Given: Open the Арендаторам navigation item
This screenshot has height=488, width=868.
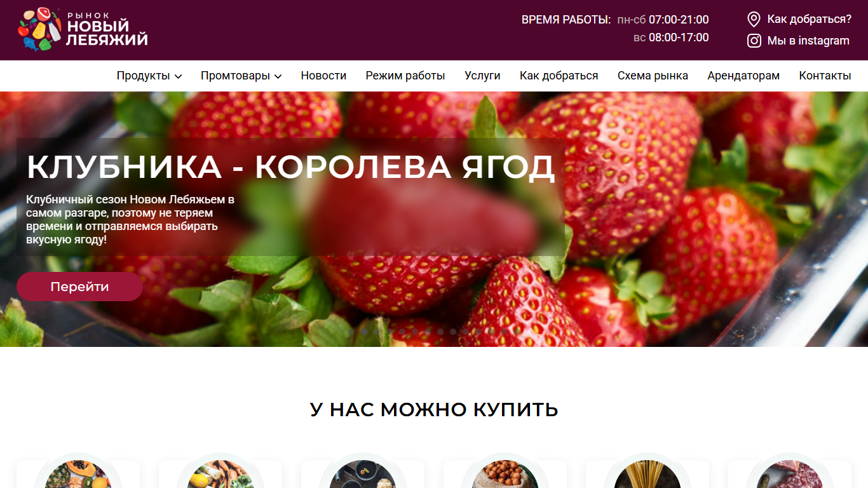Looking at the screenshot, I should [743, 76].
